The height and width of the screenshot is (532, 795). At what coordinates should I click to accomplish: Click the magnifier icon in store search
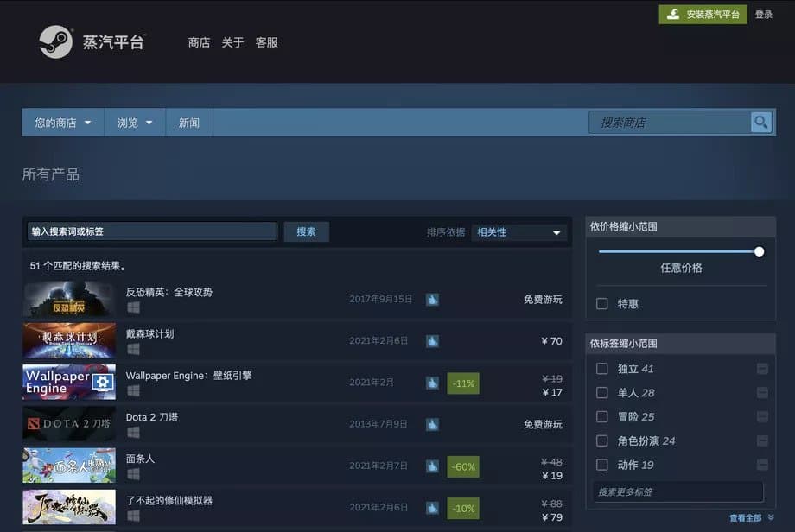tap(760, 122)
